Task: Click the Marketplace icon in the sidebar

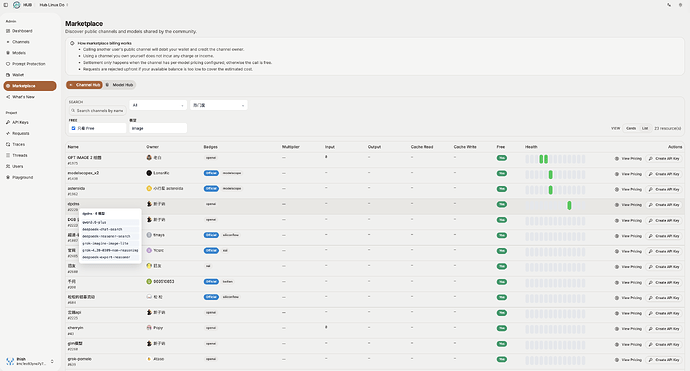Action: coord(8,86)
